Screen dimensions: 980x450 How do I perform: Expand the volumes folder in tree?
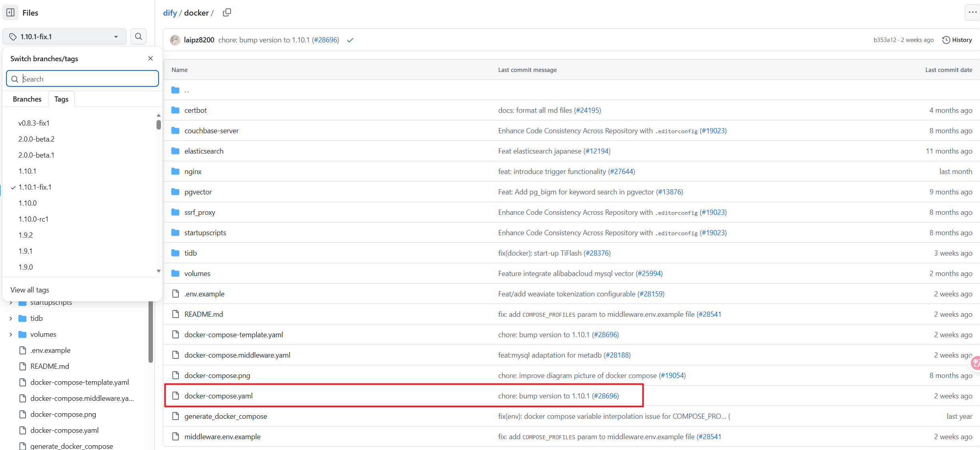coord(11,334)
